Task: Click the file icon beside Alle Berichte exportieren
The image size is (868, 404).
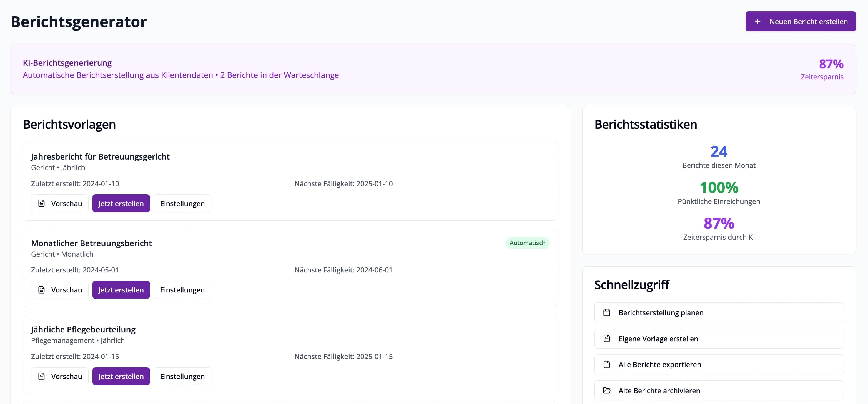Action: pos(606,364)
